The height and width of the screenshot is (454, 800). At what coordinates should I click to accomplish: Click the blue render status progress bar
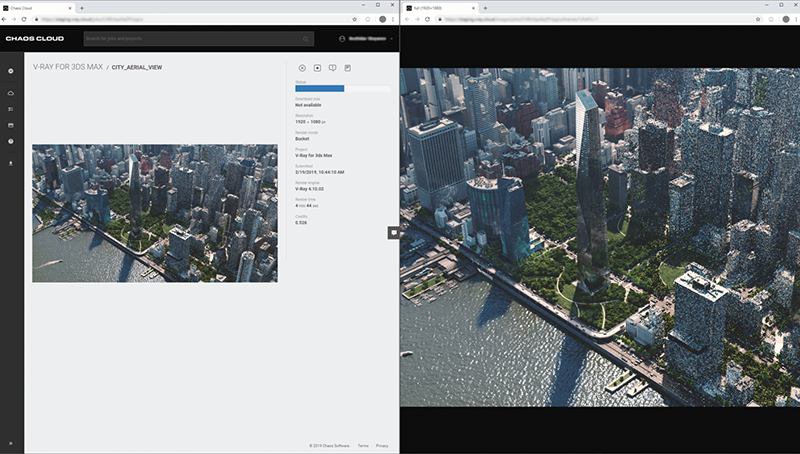tap(320, 89)
